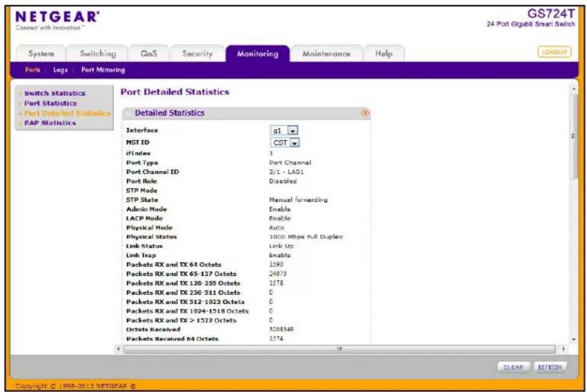Click the Port Detailed Statistics heading
Image resolution: width=587 pixels, height=392 pixels.
[175, 92]
